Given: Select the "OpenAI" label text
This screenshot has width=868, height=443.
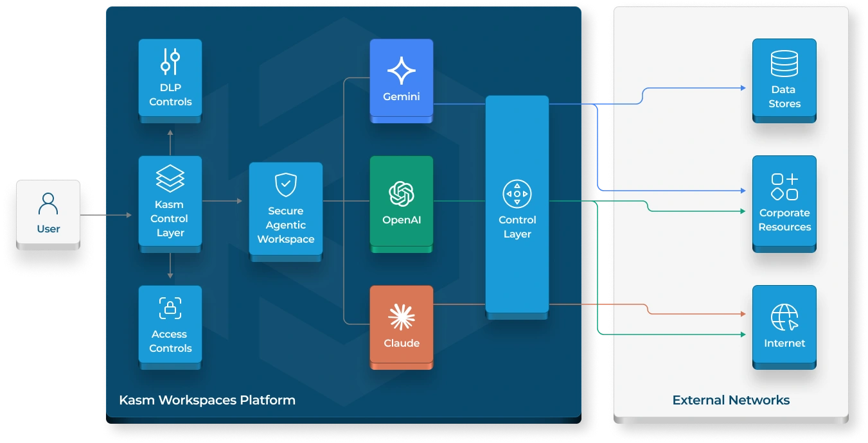Looking at the screenshot, I should tap(402, 220).
